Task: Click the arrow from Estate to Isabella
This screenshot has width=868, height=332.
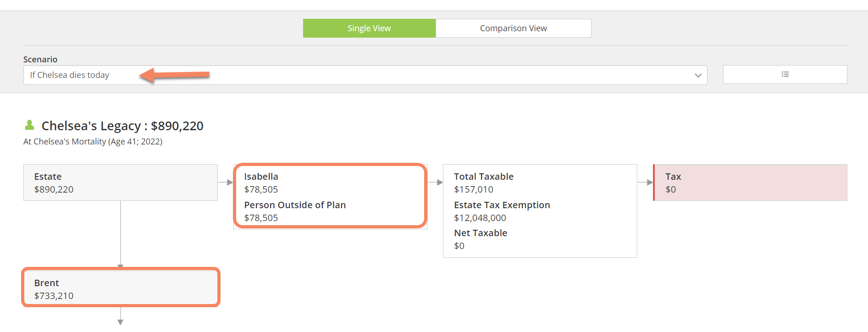Action: point(226,183)
